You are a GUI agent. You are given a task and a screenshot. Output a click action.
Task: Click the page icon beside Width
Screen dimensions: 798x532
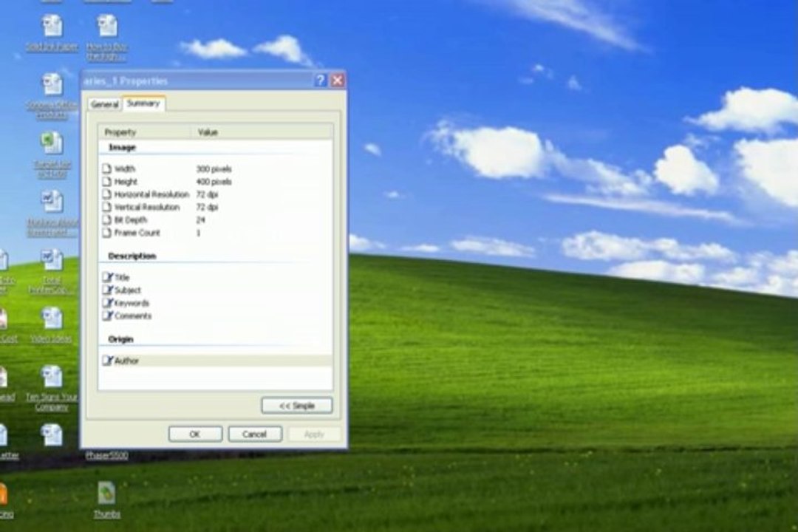click(106, 168)
